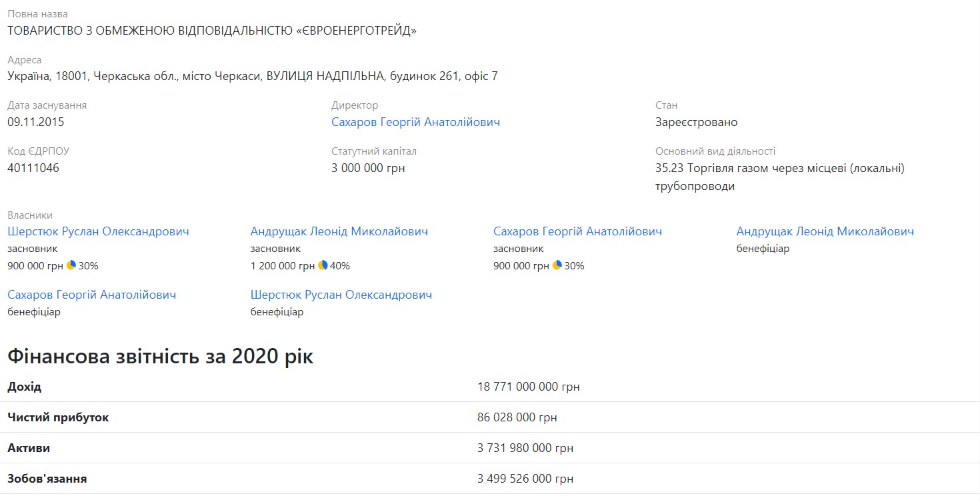Select the Чистий прибуток value 86 028 000 грн
This screenshot has width=980, height=502.
517,417
